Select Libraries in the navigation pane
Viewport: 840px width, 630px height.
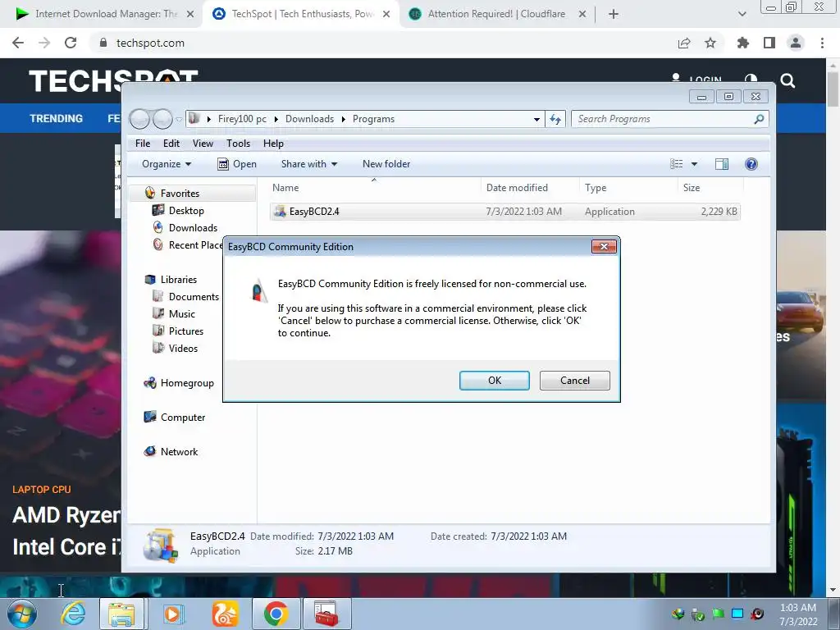pyautogui.click(x=178, y=280)
